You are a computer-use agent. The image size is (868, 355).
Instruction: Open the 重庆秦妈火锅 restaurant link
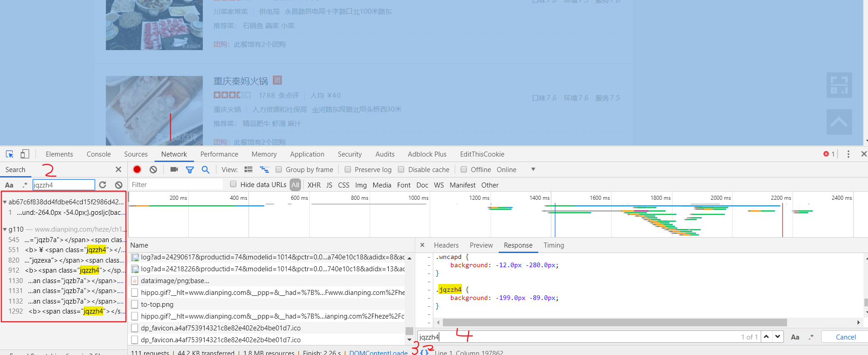click(x=241, y=81)
